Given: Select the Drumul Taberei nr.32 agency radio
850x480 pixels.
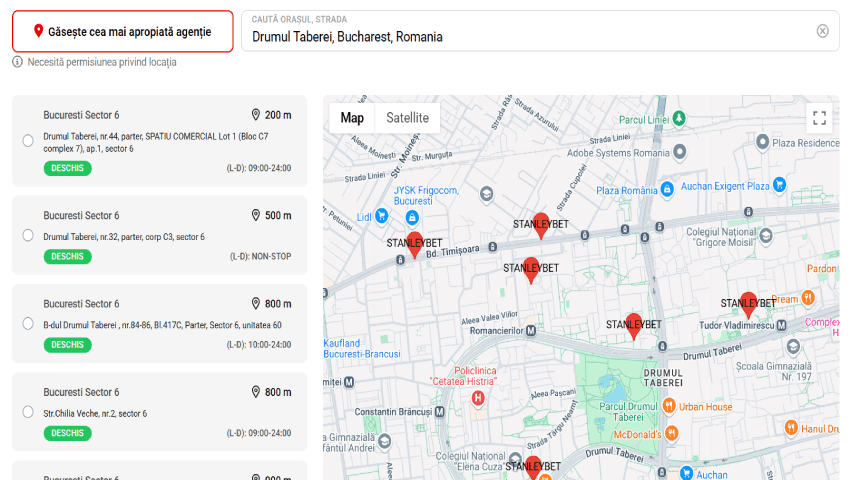Looking at the screenshot, I should point(28,235).
